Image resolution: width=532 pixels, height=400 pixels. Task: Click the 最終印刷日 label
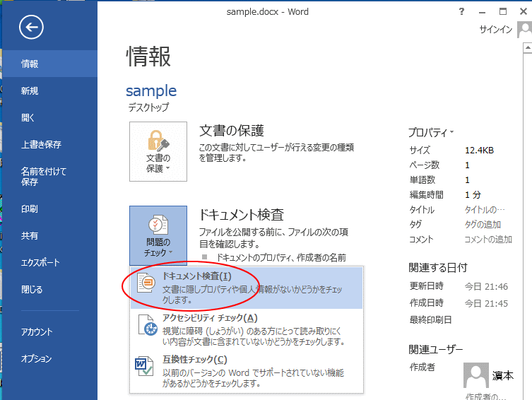click(x=430, y=319)
